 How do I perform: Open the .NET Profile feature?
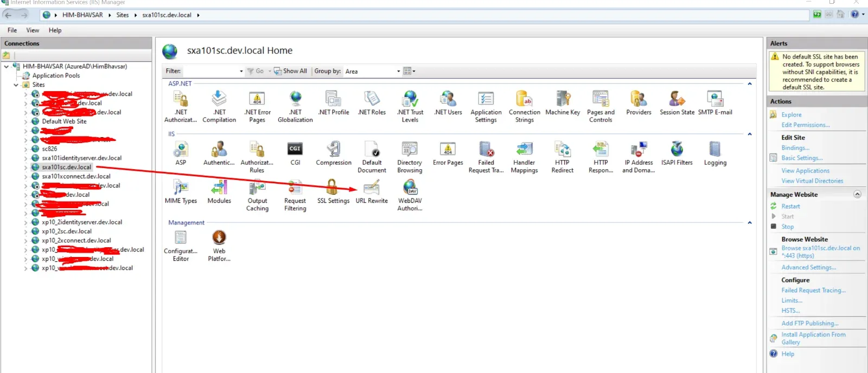coord(334,103)
